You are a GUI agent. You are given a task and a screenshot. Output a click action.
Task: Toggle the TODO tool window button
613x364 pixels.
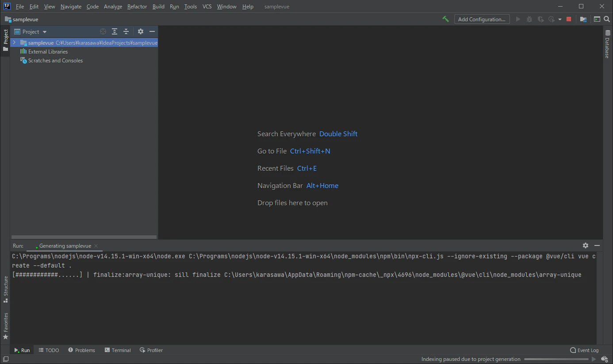[x=49, y=350]
